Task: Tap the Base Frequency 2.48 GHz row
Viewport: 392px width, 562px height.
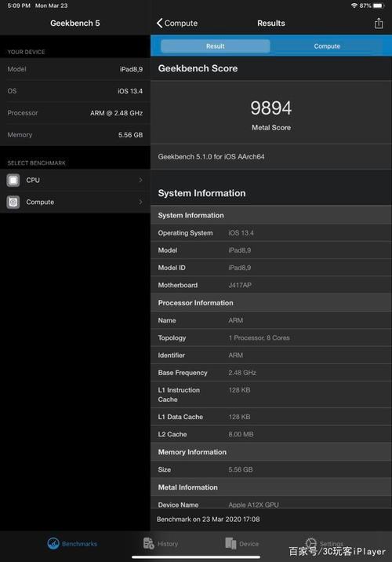Action: coord(271,373)
